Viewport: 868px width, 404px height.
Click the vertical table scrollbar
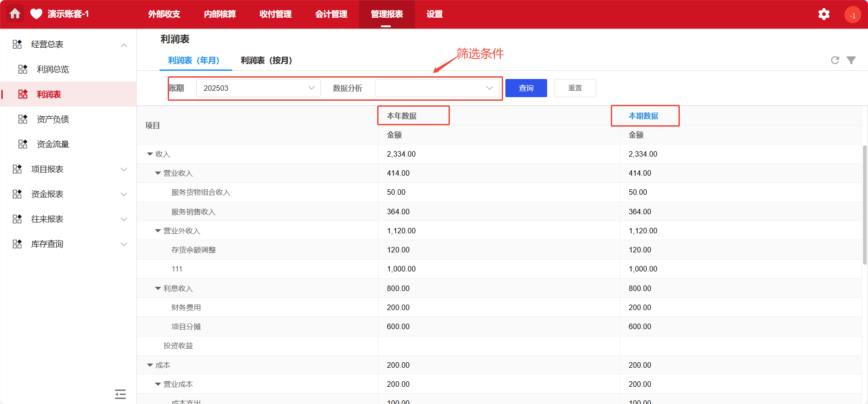pos(864,204)
